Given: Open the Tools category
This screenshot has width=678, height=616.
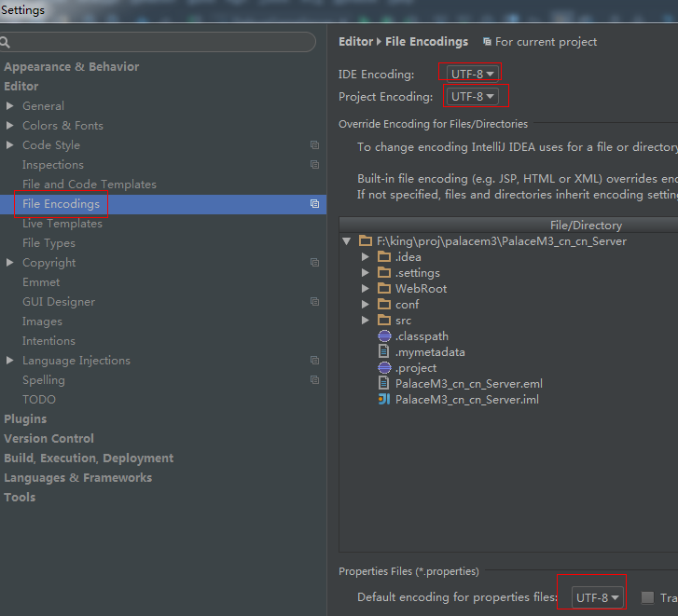Looking at the screenshot, I should 20,498.
